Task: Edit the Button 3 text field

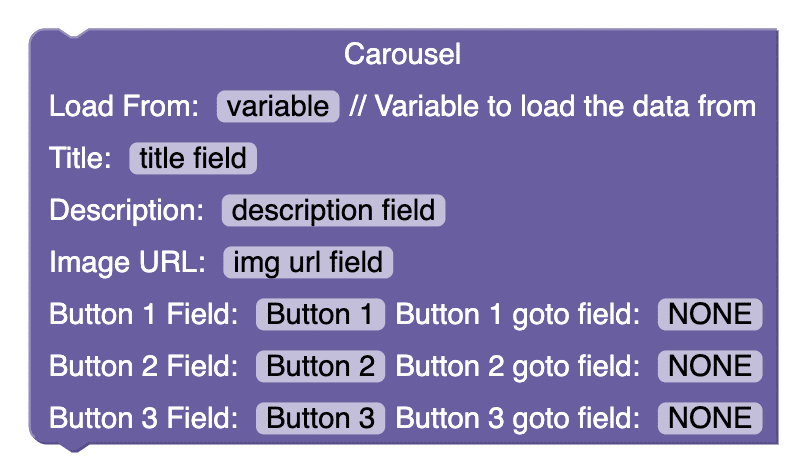Action: 320,418
